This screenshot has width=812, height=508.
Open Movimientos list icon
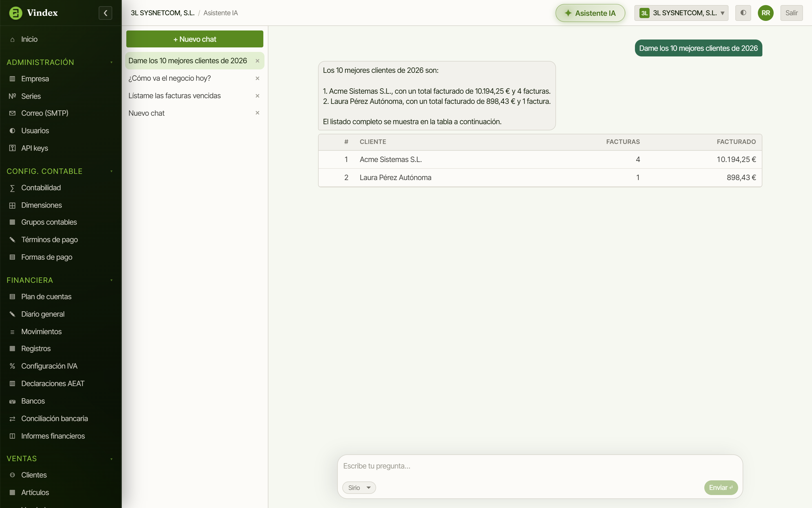coord(12,332)
